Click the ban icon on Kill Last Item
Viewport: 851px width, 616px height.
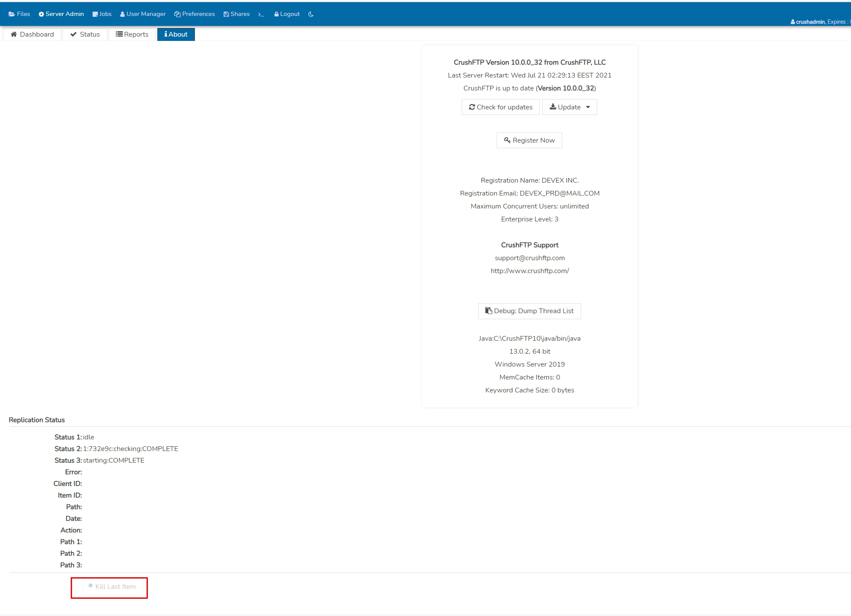(91, 586)
